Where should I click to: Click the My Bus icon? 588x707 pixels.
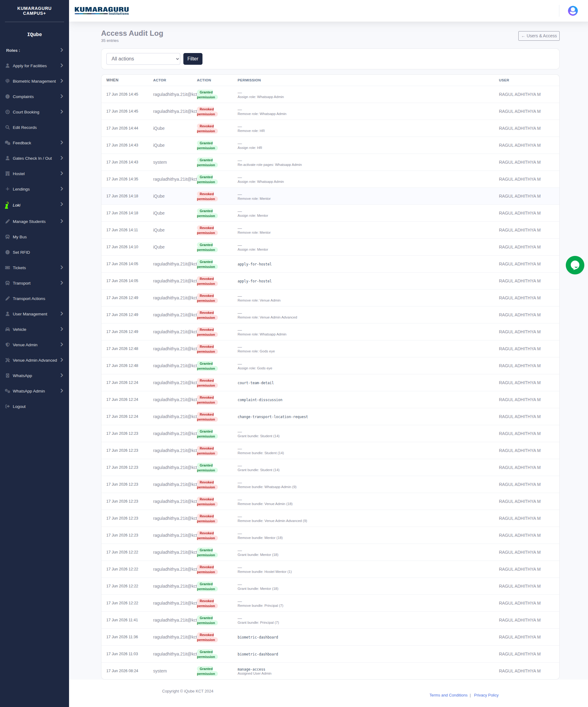(7, 237)
